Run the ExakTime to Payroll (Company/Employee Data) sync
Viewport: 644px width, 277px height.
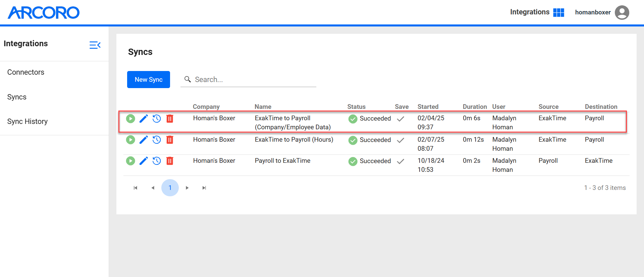coord(130,119)
